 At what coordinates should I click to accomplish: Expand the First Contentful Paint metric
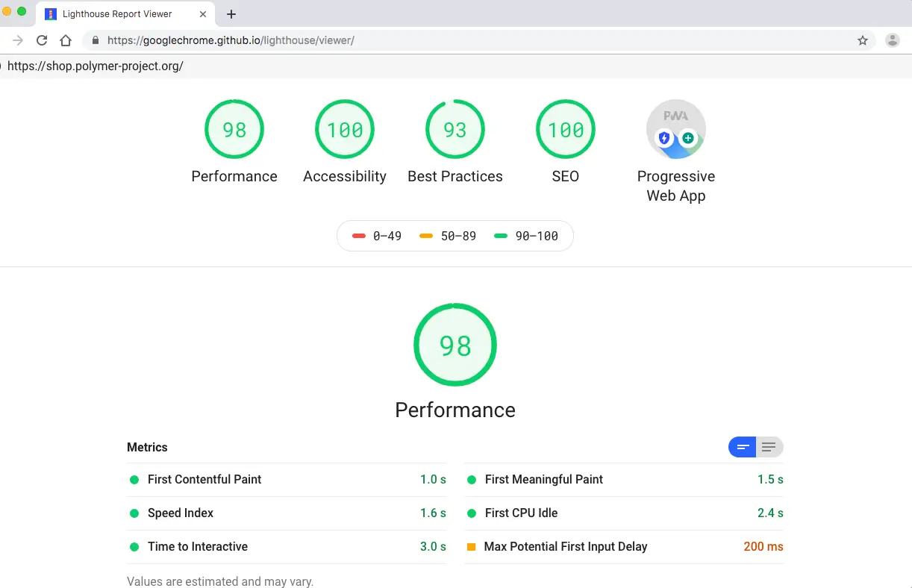pyautogui.click(x=204, y=480)
